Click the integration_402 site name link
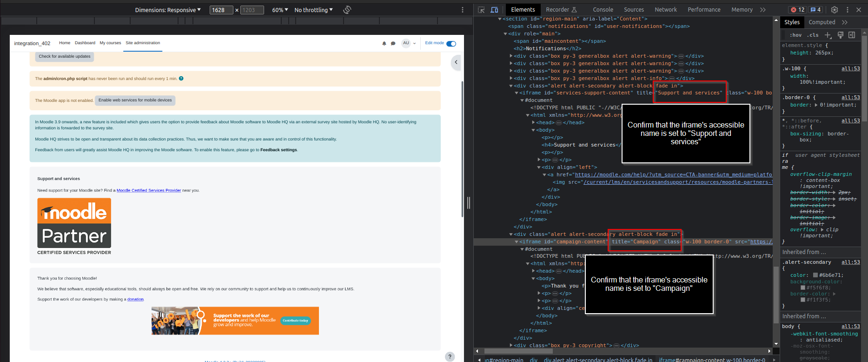Image resolution: width=868 pixels, height=362 pixels. 32,43
